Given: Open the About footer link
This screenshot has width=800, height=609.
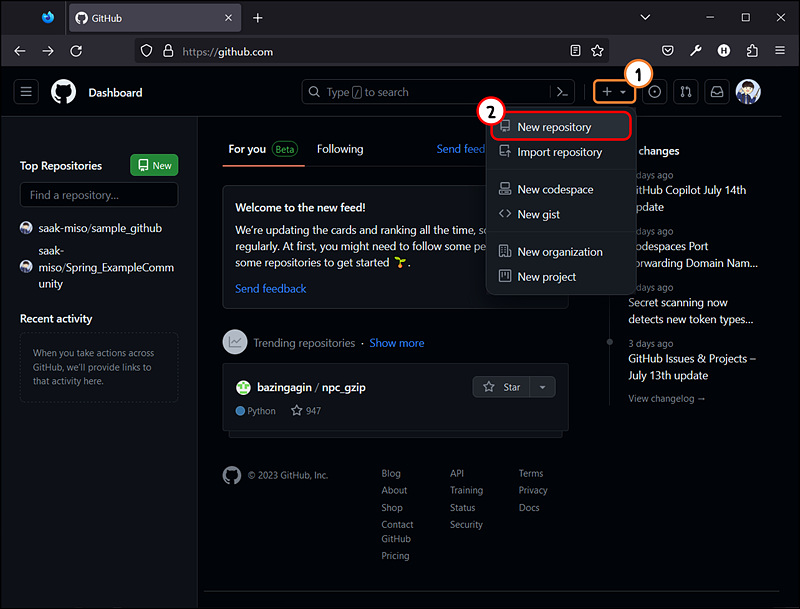Looking at the screenshot, I should [394, 490].
